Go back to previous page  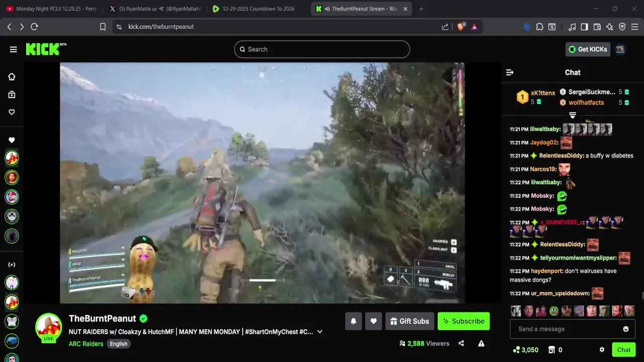point(9,27)
